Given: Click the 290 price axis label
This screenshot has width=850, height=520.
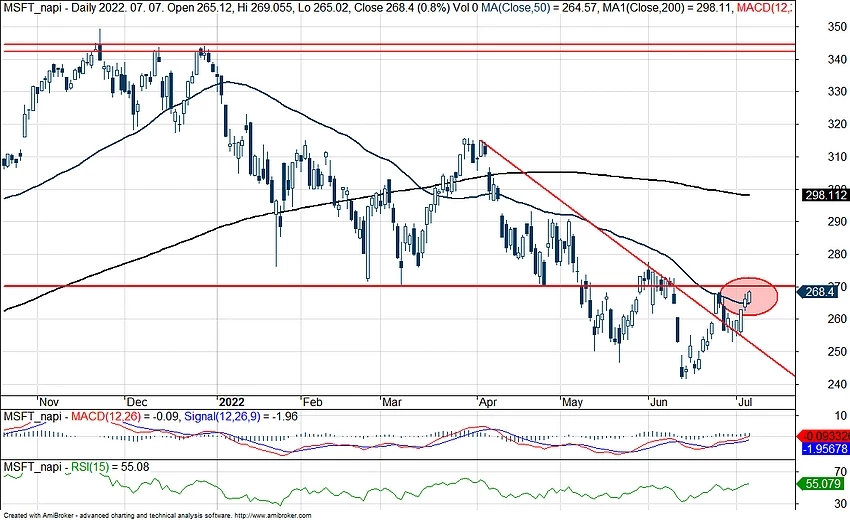Looking at the screenshot, I should click(838, 222).
